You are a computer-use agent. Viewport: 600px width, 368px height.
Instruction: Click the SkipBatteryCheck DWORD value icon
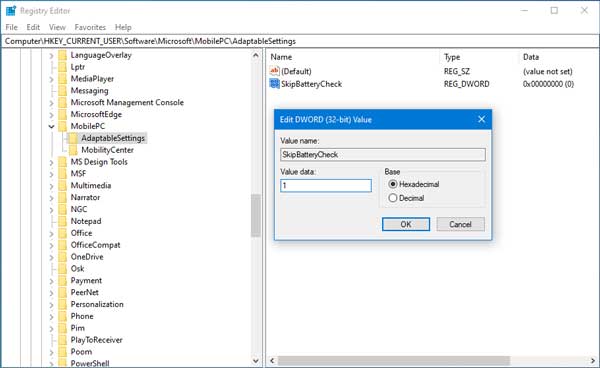(274, 84)
